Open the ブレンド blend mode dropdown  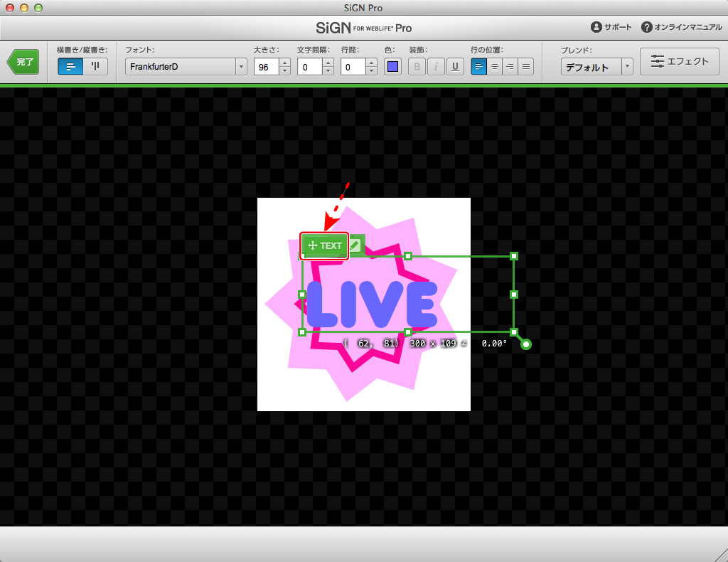click(596, 67)
